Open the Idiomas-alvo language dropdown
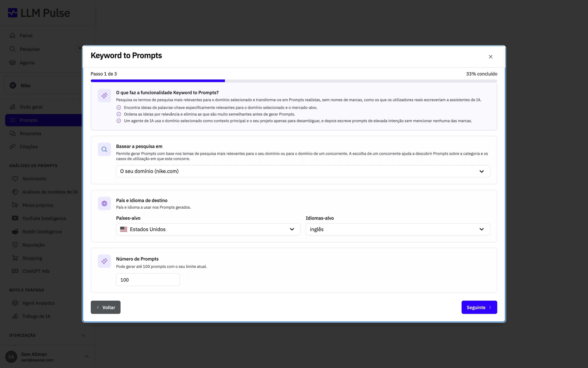This screenshot has width=588, height=368. pyautogui.click(x=397, y=229)
